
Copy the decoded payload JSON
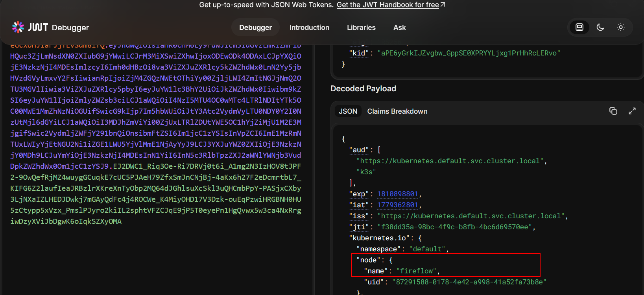(613, 111)
